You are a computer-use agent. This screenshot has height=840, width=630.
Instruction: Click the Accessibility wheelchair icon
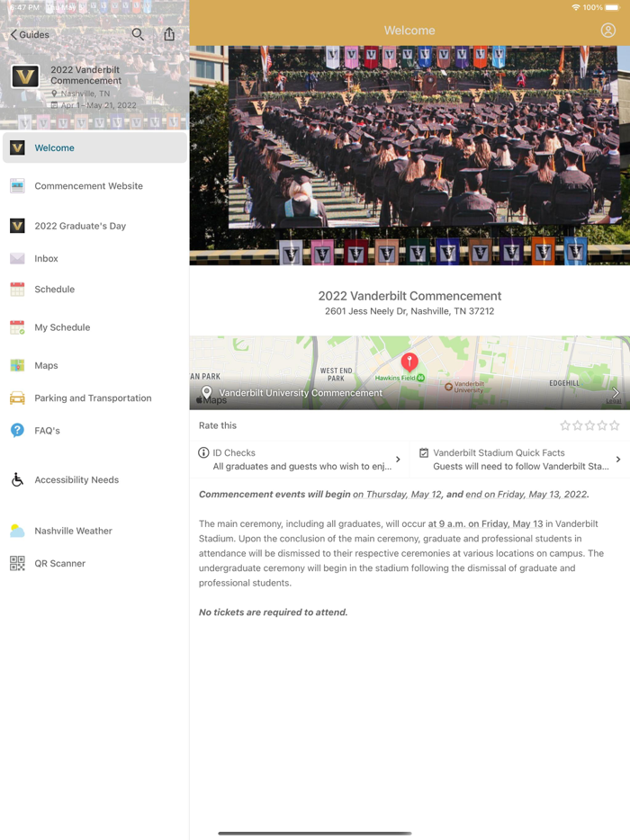pos(17,479)
